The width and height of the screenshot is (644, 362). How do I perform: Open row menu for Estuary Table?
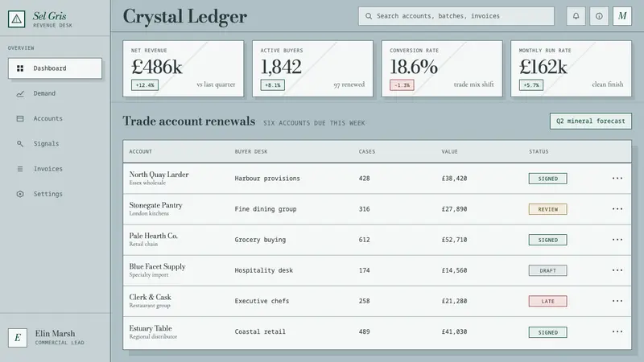click(617, 331)
